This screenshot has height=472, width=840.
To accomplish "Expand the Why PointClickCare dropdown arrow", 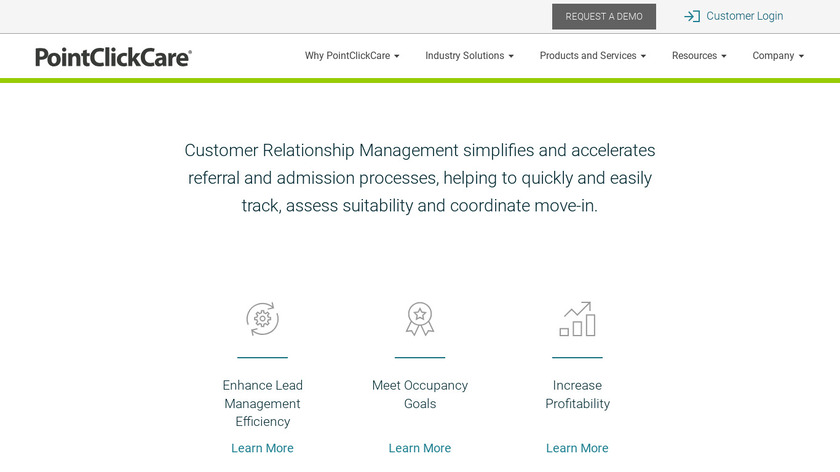I will pyautogui.click(x=397, y=56).
